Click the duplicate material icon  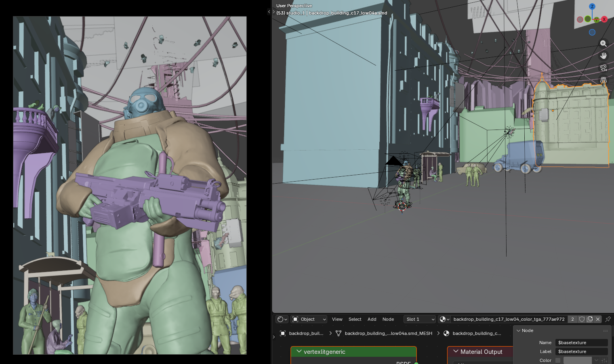tap(590, 319)
